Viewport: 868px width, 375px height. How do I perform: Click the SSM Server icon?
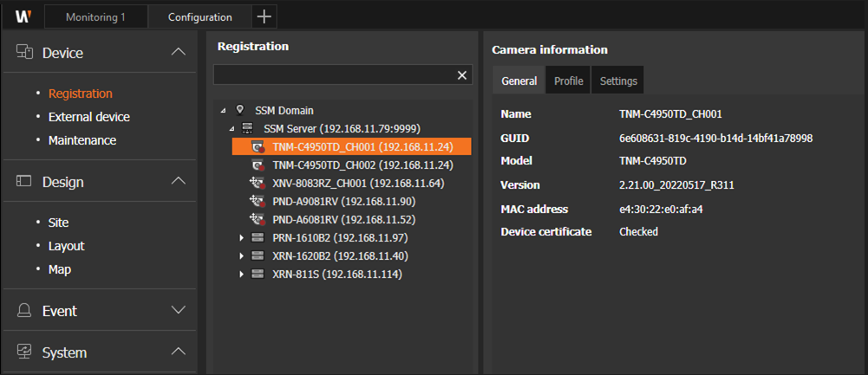coord(247,128)
